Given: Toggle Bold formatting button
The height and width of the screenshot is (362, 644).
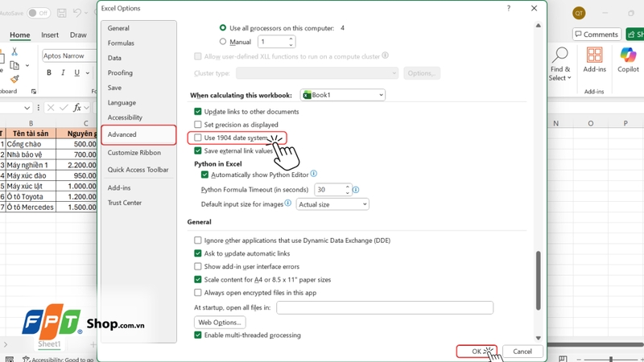Looking at the screenshot, I should (49, 72).
